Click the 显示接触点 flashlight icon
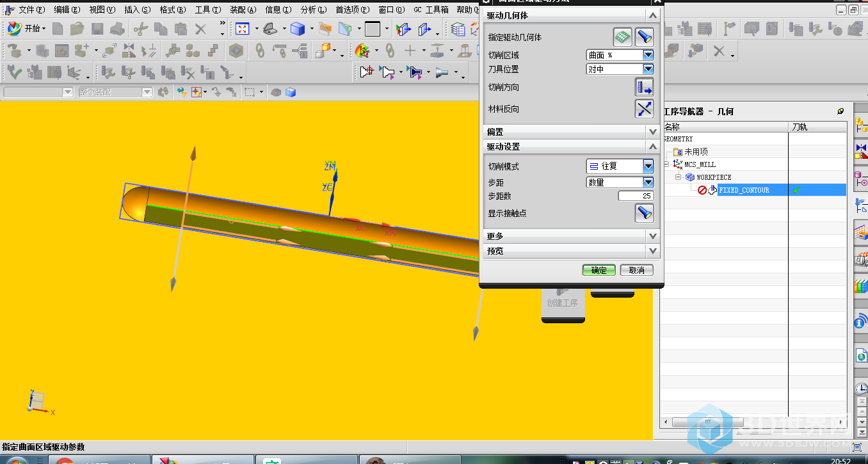Viewport: 868px width, 464px height. click(x=644, y=213)
